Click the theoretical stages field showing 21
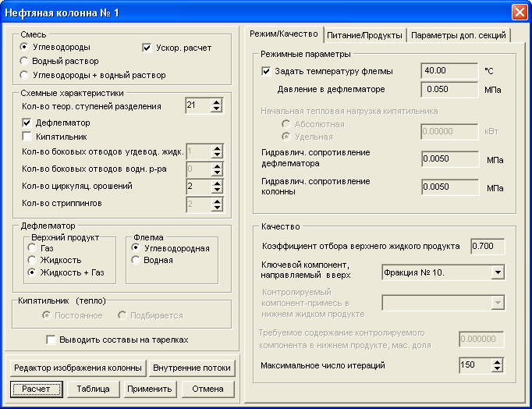Screen dimensions: 532x409 pyautogui.click(x=198, y=105)
